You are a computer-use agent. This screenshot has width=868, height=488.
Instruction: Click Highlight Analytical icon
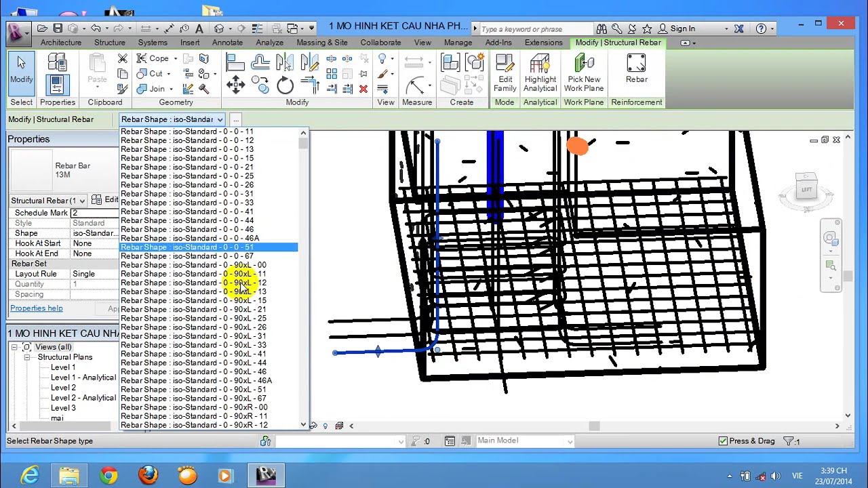540,74
